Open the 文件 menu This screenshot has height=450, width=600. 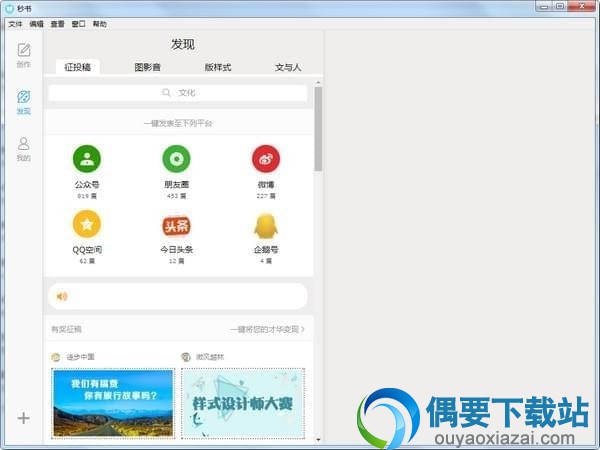pyautogui.click(x=15, y=24)
